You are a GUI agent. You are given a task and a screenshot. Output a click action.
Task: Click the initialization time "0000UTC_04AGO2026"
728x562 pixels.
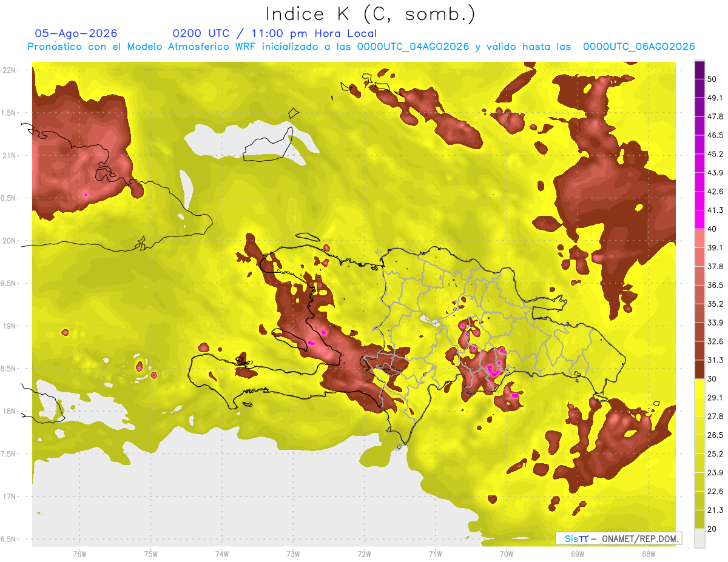(x=413, y=47)
